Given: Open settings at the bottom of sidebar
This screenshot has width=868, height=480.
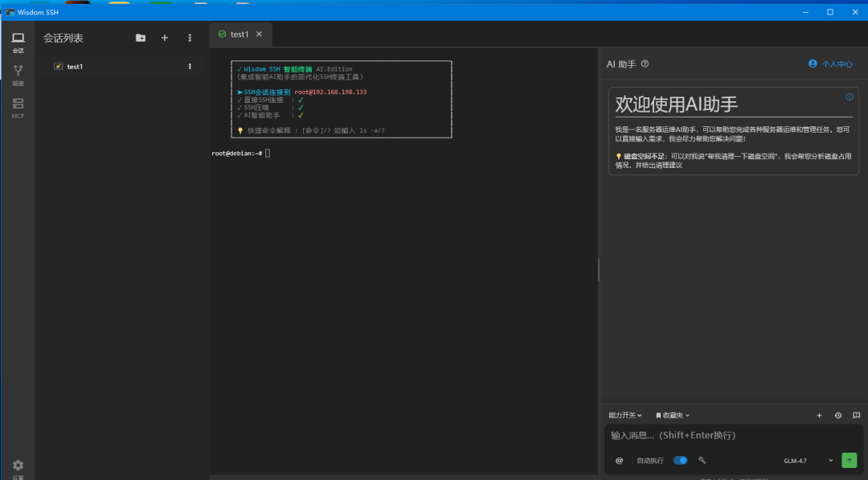Looking at the screenshot, I should click(18, 465).
